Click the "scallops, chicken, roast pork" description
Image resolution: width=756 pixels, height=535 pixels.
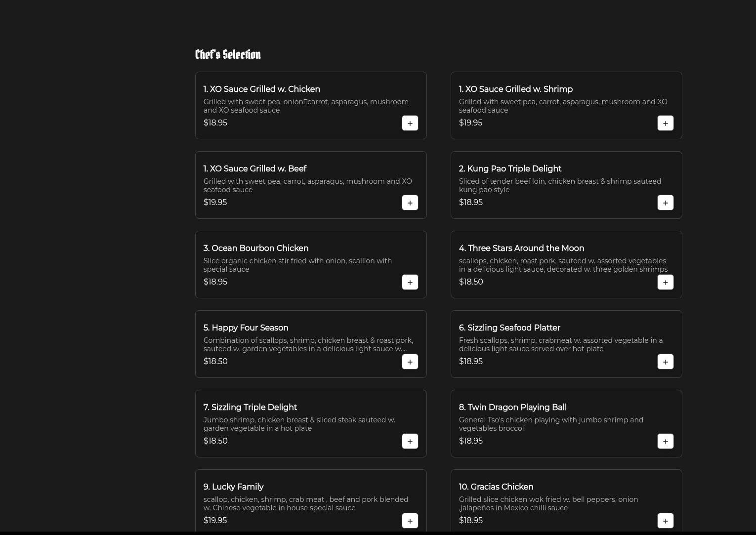563,265
